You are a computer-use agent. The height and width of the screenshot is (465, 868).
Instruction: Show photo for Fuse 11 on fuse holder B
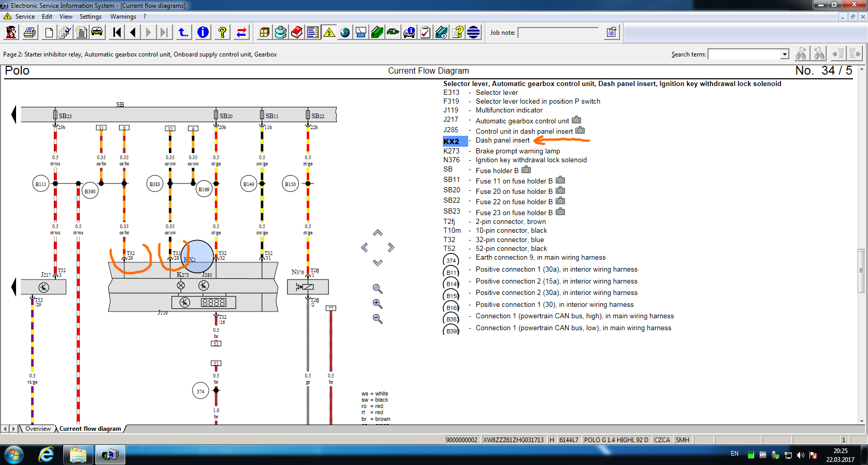point(560,180)
